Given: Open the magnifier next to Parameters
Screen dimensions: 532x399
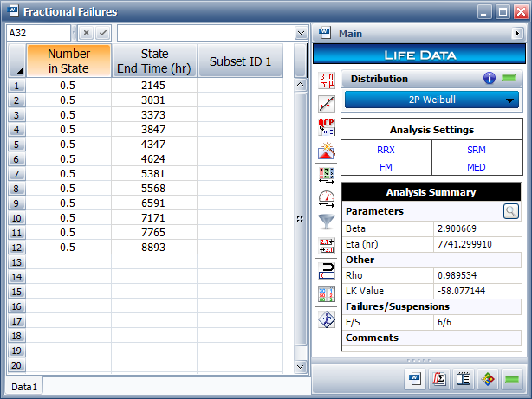Looking at the screenshot, I should click(512, 210).
